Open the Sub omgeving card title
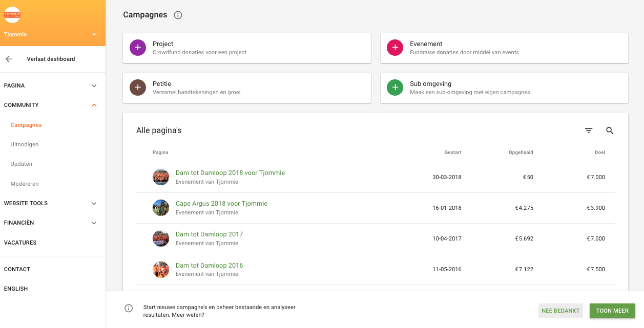This screenshot has width=644, height=328. pos(430,84)
